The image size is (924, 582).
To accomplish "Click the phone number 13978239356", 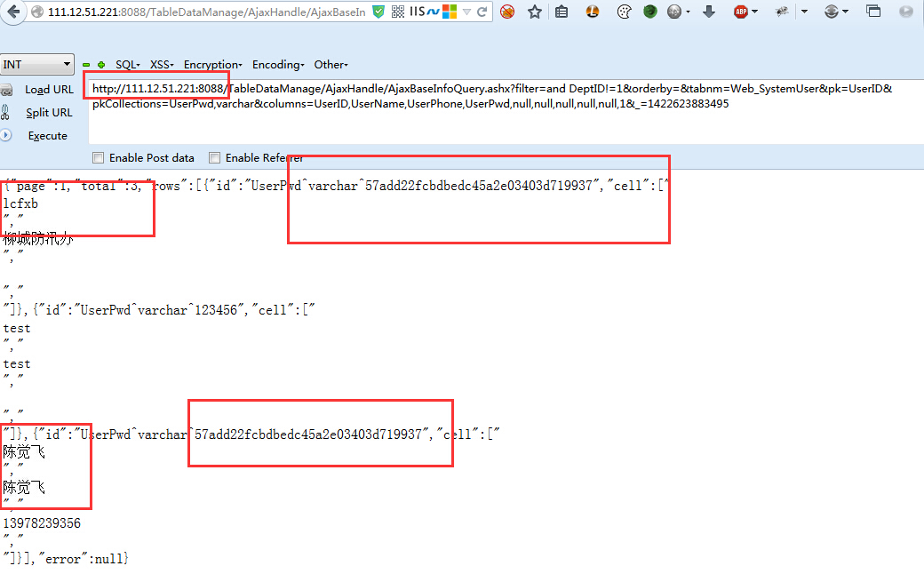I will 42,523.
